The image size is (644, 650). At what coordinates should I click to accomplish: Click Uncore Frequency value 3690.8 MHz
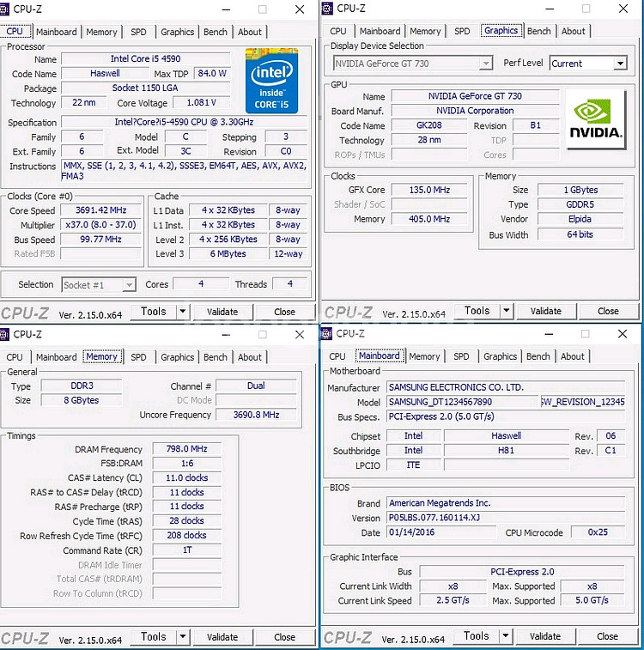[x=256, y=415]
